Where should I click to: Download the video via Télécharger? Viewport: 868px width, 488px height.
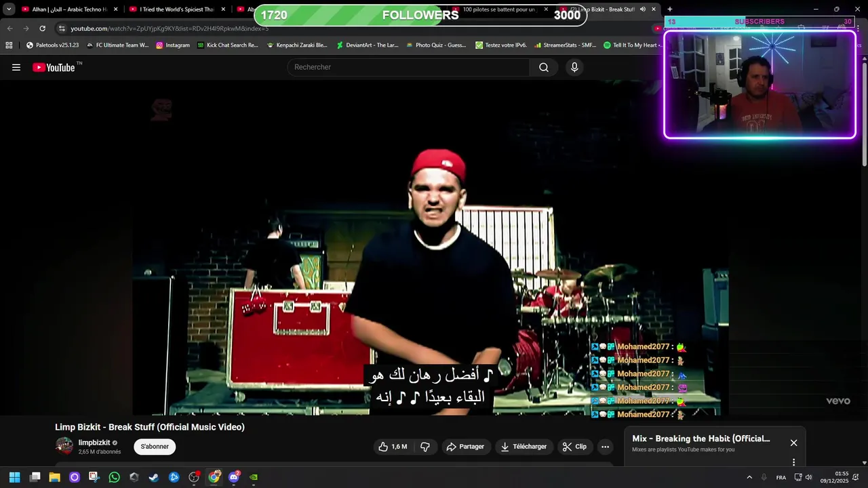click(524, 447)
